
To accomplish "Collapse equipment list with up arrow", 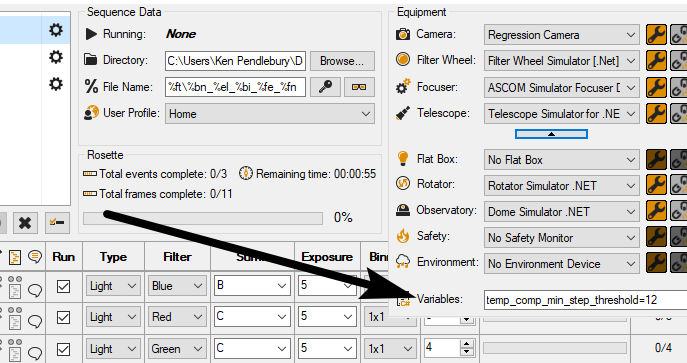I will (x=551, y=134).
